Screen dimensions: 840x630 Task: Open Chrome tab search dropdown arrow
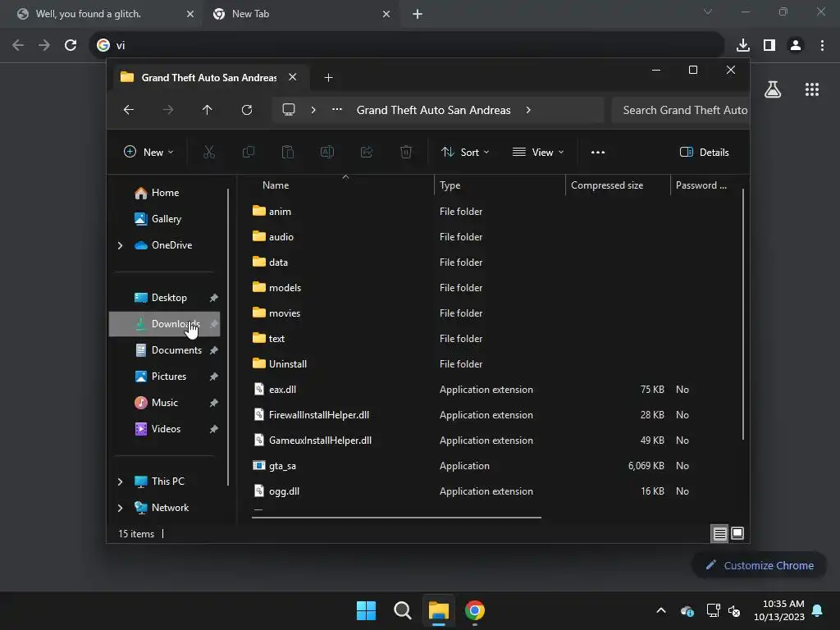point(708,11)
